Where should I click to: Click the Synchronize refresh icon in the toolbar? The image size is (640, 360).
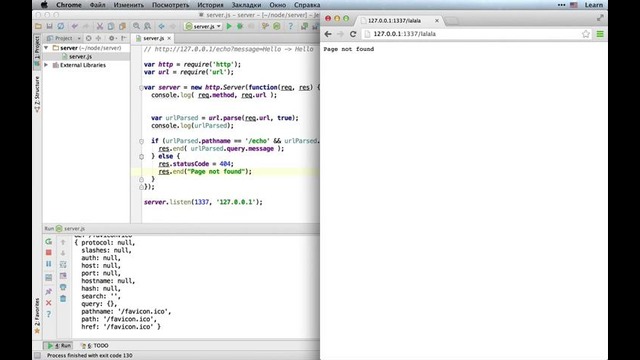pyautogui.click(x=60, y=26)
